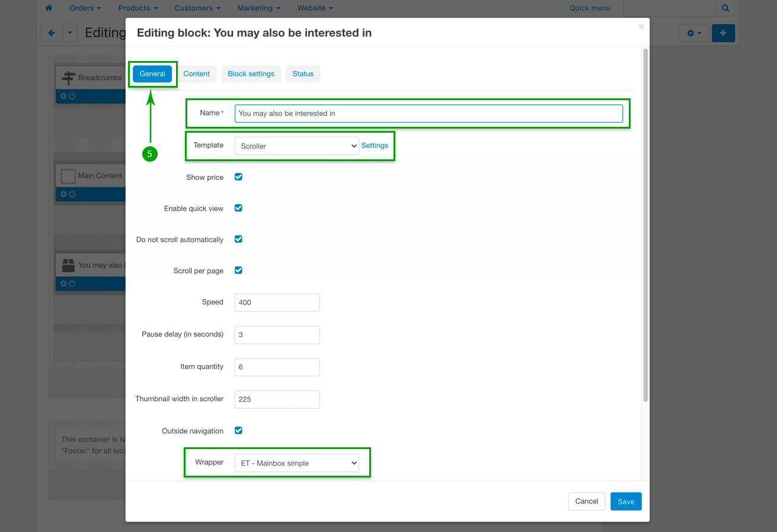Click into the Name text field

click(x=428, y=113)
